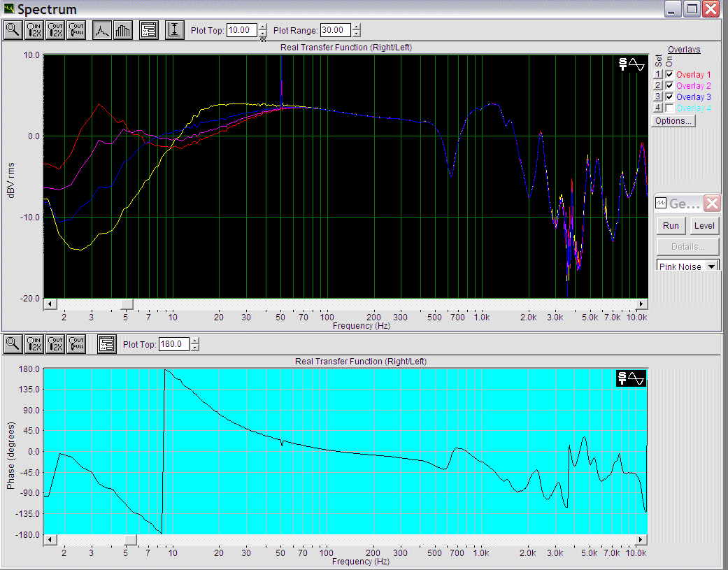The height and width of the screenshot is (570, 728).
Task: Click the vertical autoscale icon
Action: (175, 30)
